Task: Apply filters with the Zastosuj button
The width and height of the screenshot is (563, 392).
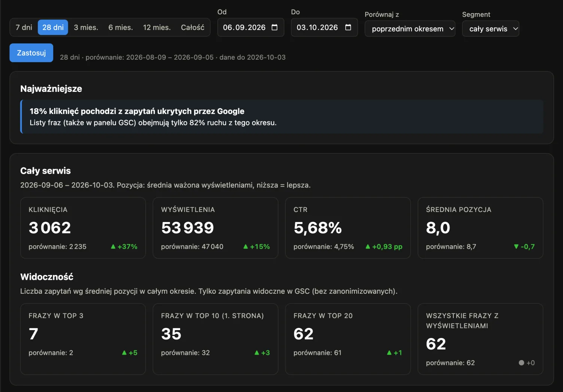Action: 31,53
